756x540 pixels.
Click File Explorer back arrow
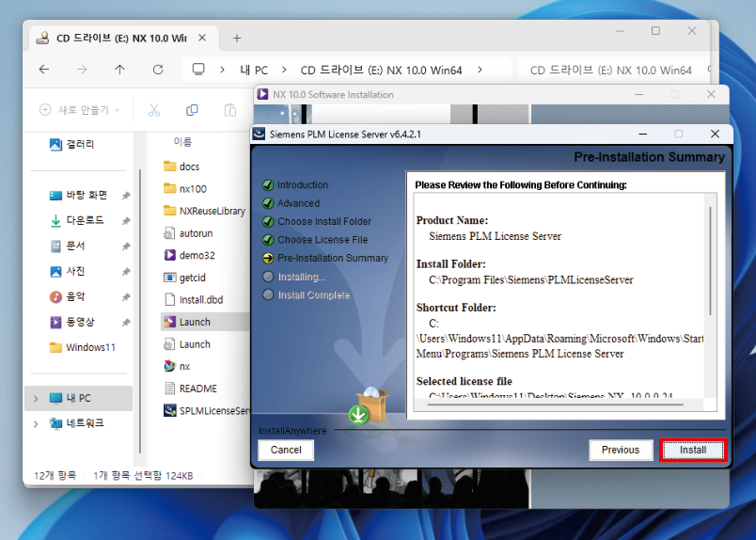coord(44,70)
